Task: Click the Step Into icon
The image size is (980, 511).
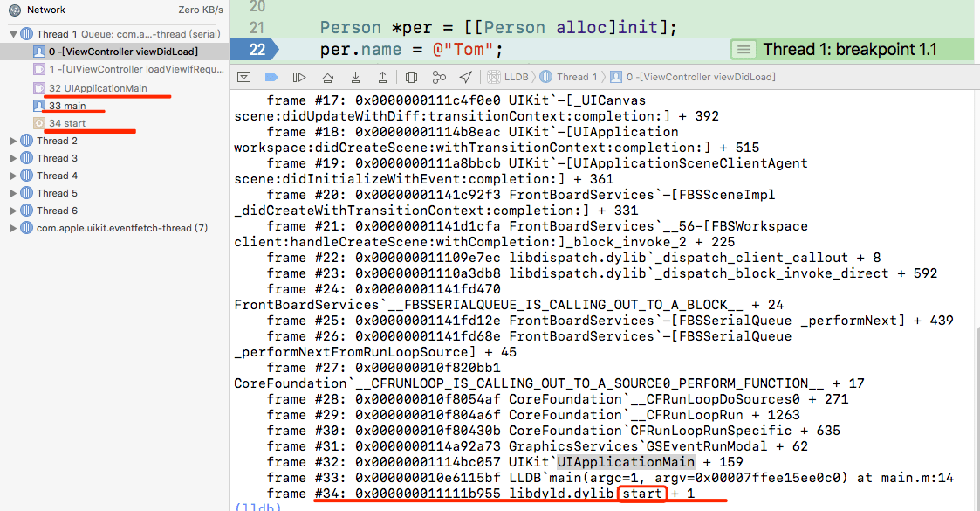Action: tap(355, 77)
